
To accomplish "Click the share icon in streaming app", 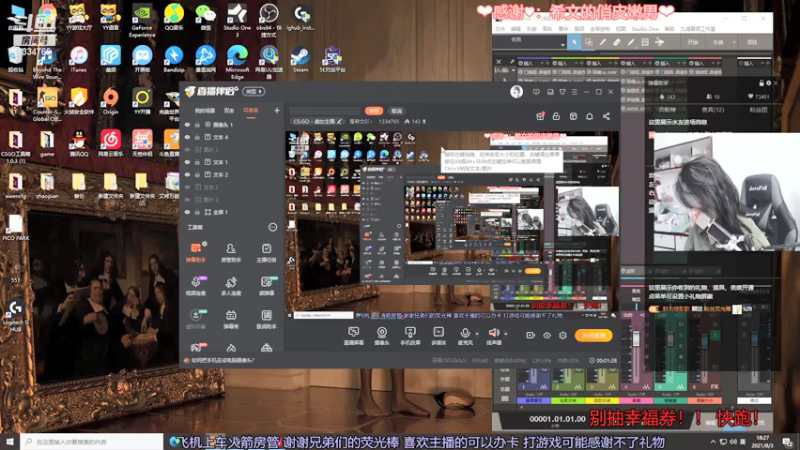I will click(606, 116).
